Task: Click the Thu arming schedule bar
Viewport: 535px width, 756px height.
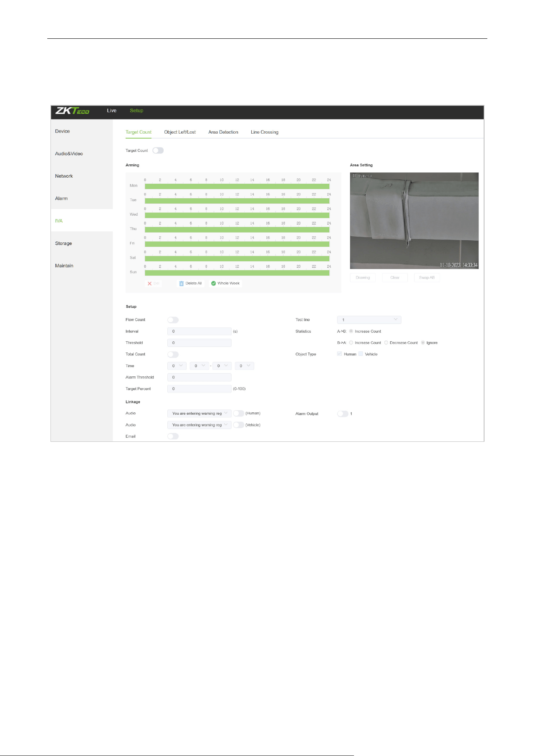Action: click(x=237, y=230)
